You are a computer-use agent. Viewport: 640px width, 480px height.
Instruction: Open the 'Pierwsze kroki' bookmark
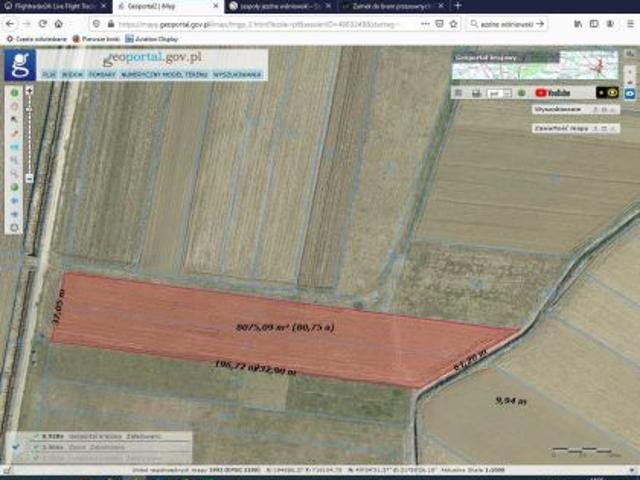click(x=96, y=39)
